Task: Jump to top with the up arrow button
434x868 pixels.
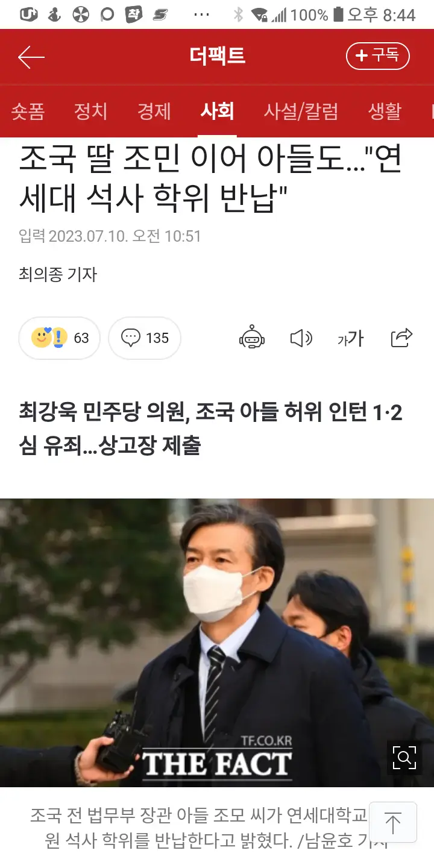Action: coord(393,822)
